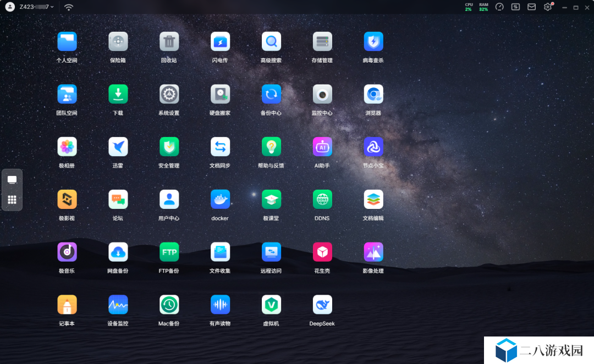Switch to desktop view in side panel
Image resolution: width=594 pixels, height=364 pixels.
pos(12,180)
